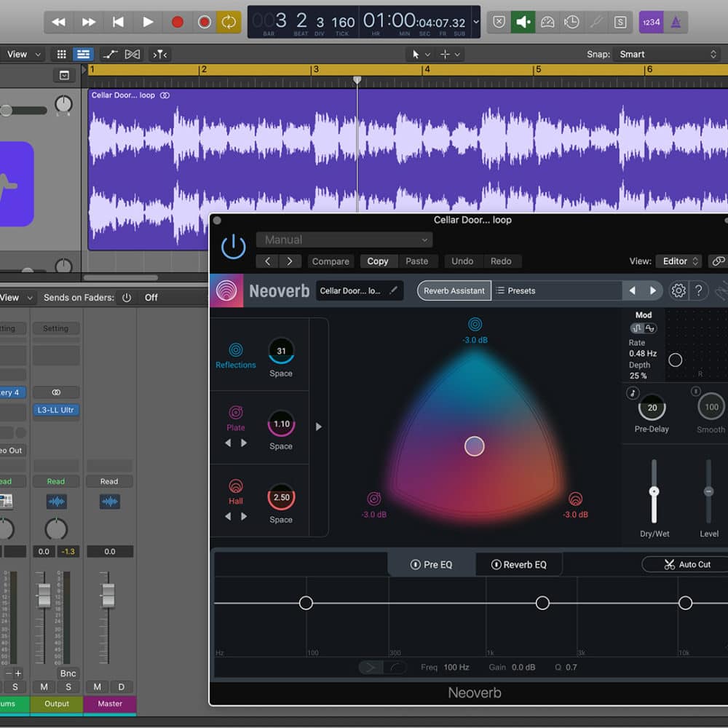Switch to the Pre EQ tab

point(431,565)
